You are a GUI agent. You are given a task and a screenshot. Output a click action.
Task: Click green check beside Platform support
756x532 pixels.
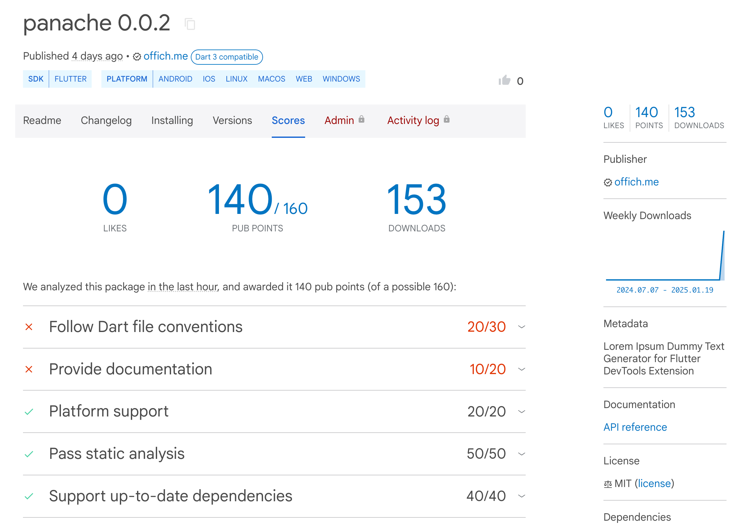coord(29,412)
